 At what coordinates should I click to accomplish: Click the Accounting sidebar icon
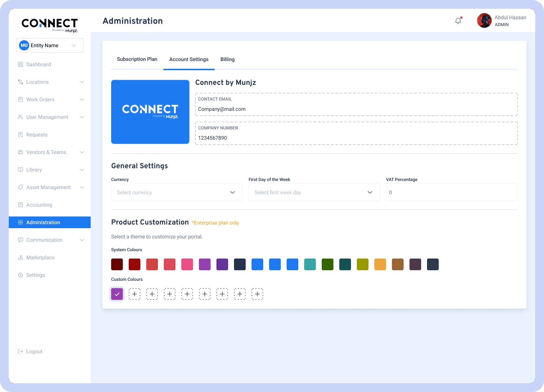(x=20, y=205)
